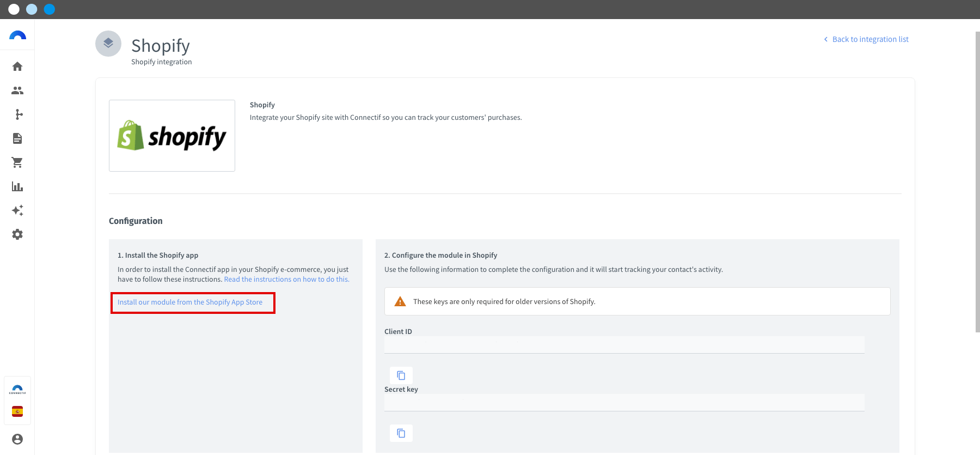Open the Workflows branch icon
Viewport: 980px width, 455px height.
[x=19, y=114]
